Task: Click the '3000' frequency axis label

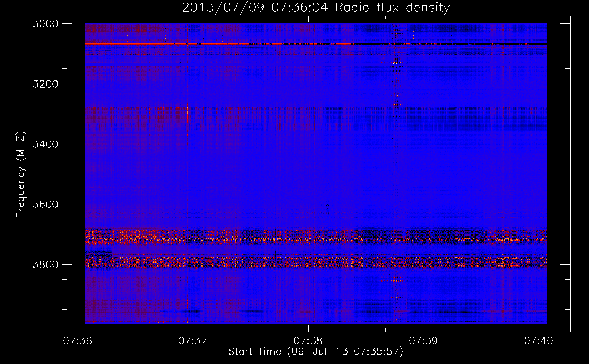Action: tap(46, 24)
